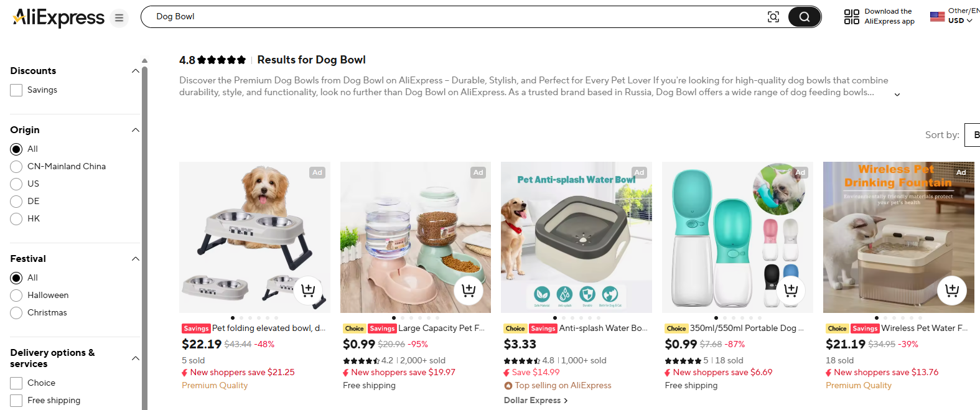Open the Large Capacity Pet Feeder thumbnail

pos(415,237)
